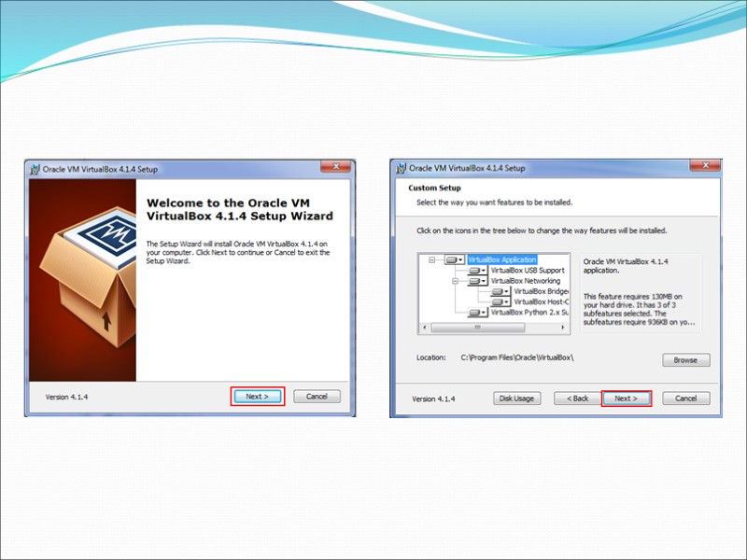Click the 'Version 4.1.4' text in Custom Setup window
747x560 pixels.
(x=433, y=399)
